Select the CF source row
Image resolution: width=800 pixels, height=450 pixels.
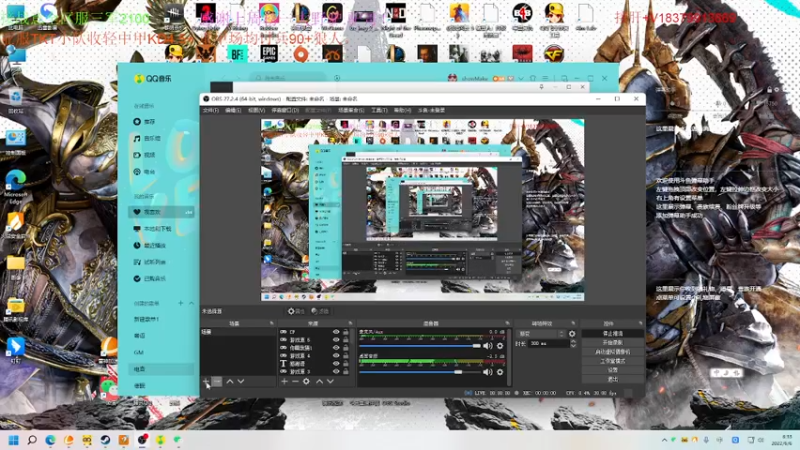pos(315,332)
